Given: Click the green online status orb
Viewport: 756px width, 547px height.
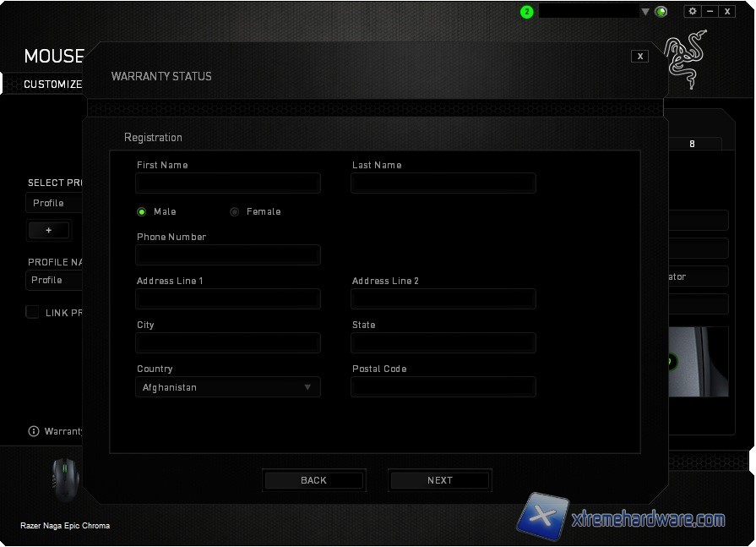Looking at the screenshot, I should tap(661, 12).
